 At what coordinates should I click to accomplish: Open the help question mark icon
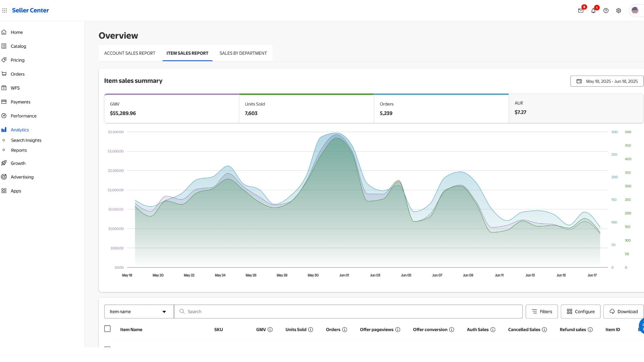(606, 10)
